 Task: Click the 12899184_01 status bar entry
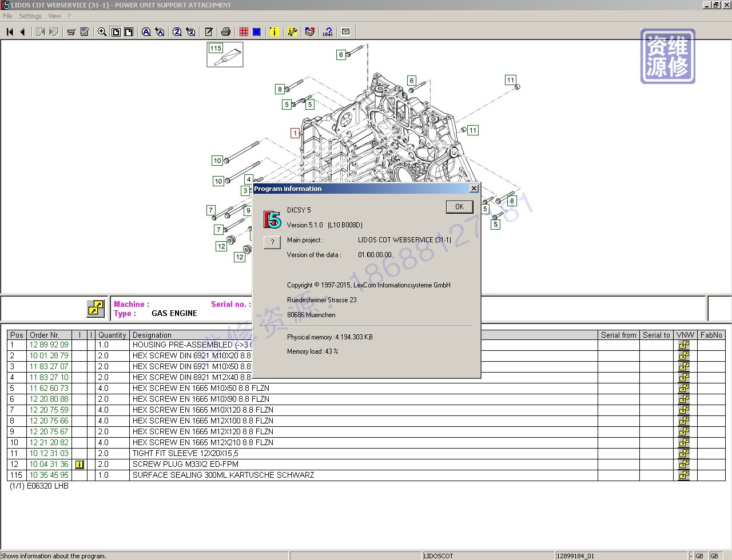622,555
